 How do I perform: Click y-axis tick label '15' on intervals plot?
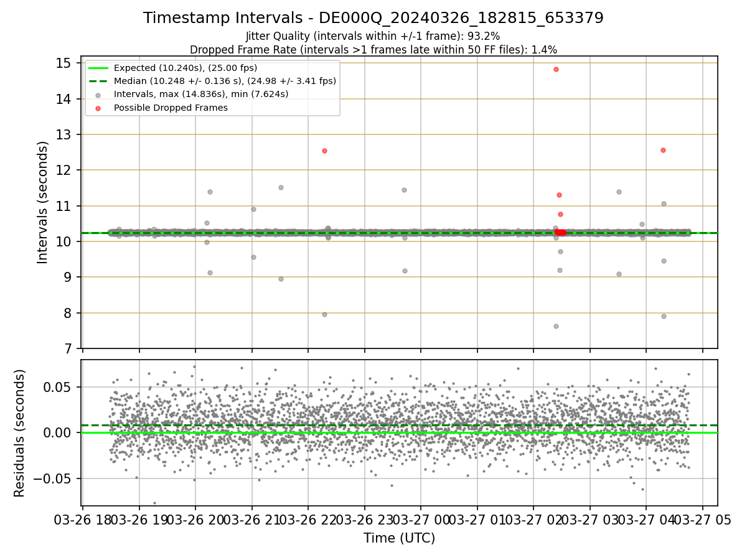tap(64, 63)
